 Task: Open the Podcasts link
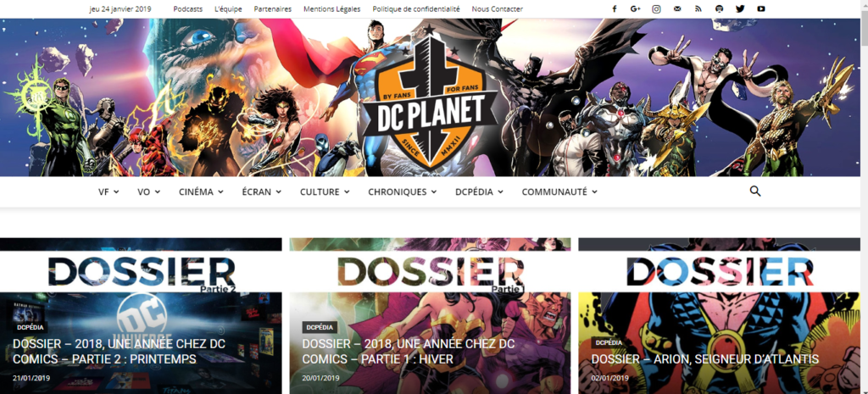click(x=187, y=8)
